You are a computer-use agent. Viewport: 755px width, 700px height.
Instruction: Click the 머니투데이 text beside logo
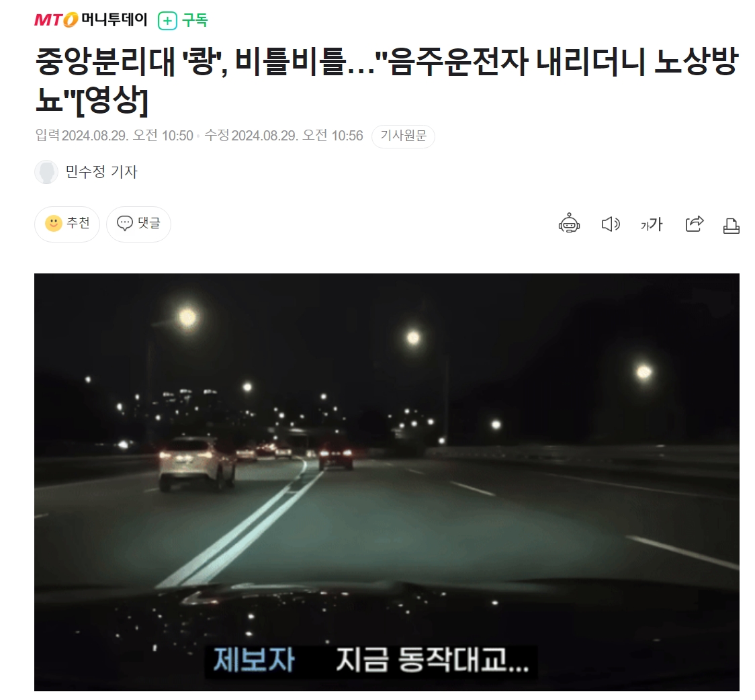coord(114,19)
